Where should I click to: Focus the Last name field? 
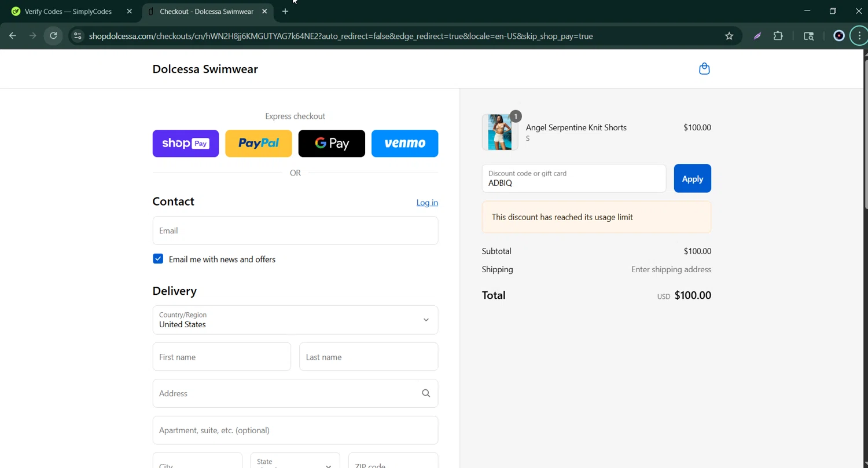369,357
